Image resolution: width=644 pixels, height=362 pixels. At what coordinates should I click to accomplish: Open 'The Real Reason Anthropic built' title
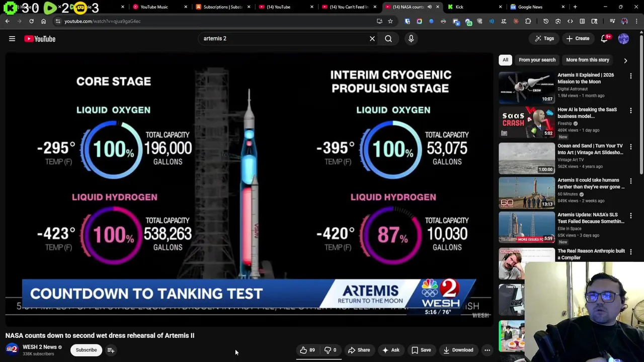(591, 254)
